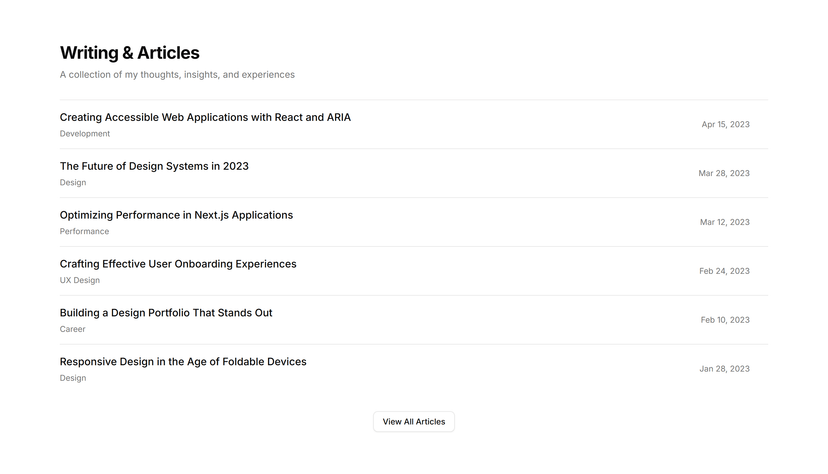The width and height of the screenshot is (828, 474).
Task: Click the Apr 15, 2023 date
Action: click(x=725, y=125)
